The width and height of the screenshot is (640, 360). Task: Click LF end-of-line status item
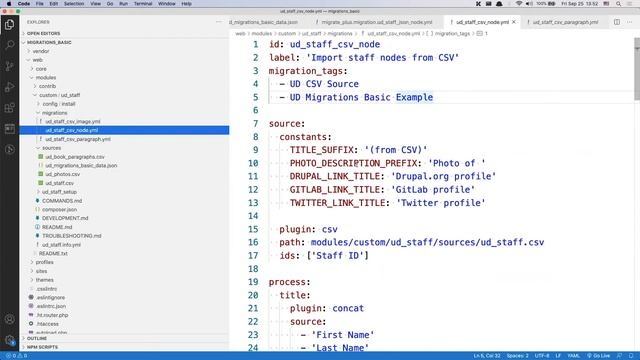pos(558,356)
